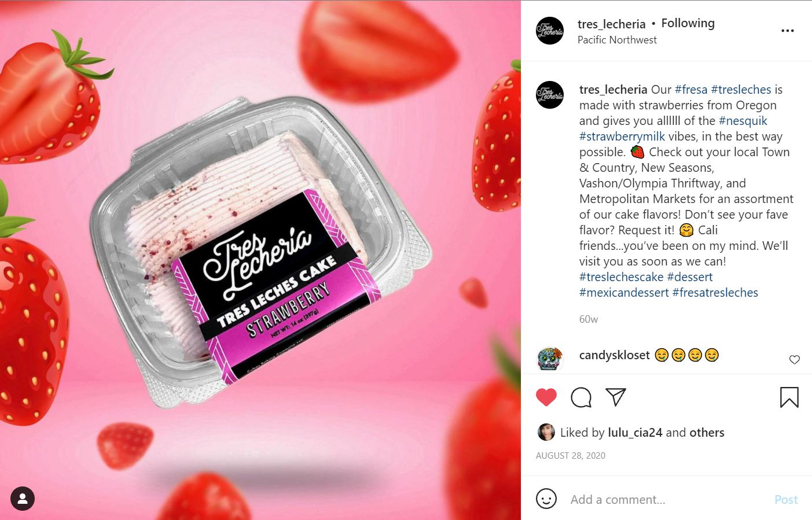Follow the #fresatresleches hashtag link
The image size is (812, 520).
[x=715, y=293]
